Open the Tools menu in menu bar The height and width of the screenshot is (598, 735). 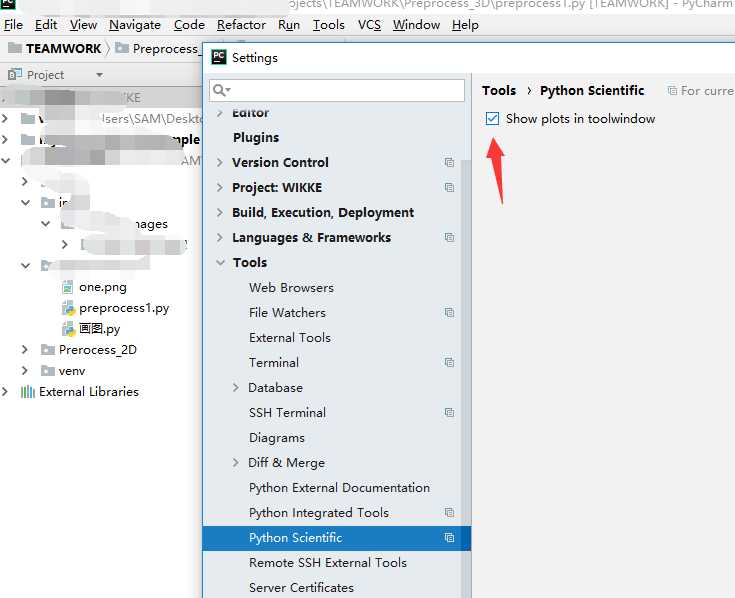(329, 25)
